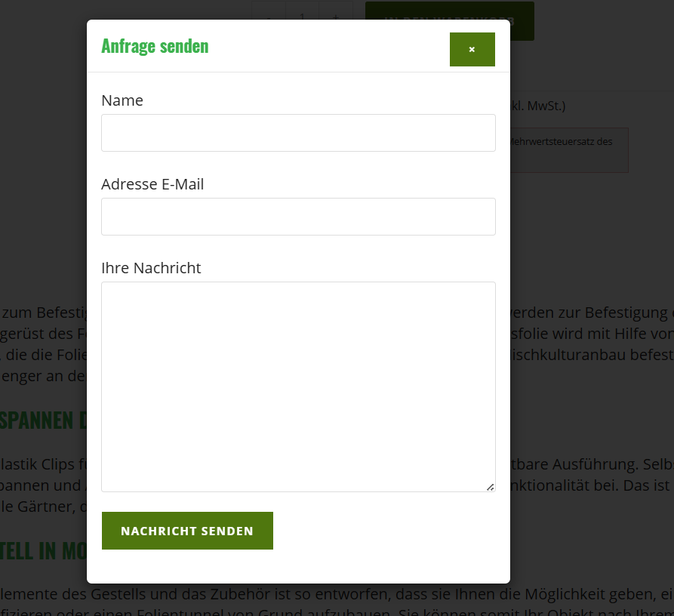Click the Name label

(122, 100)
